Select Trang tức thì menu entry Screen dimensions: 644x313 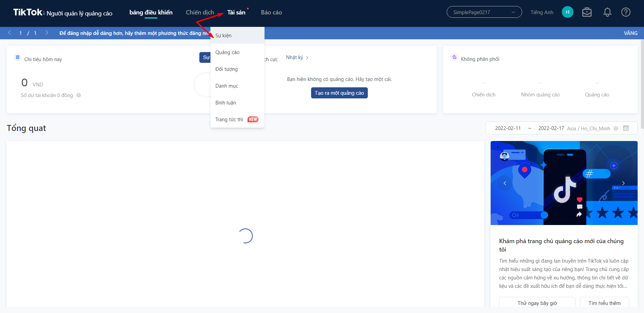click(x=237, y=120)
